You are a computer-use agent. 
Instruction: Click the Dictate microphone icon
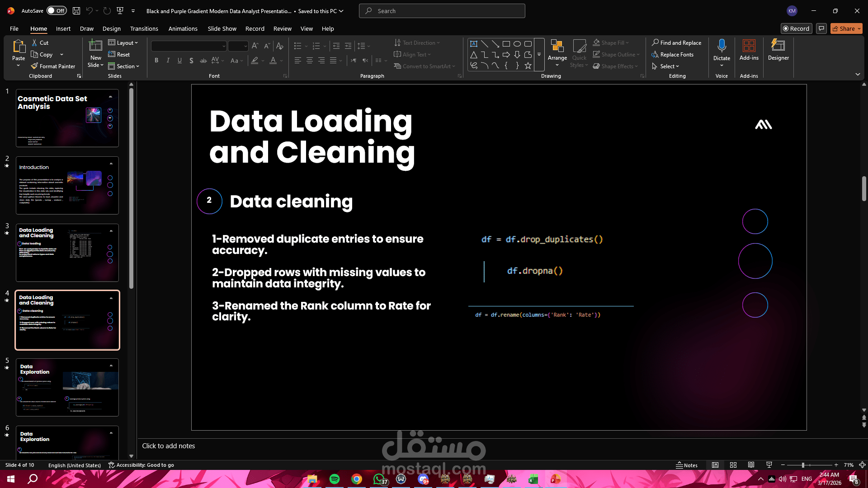tap(722, 46)
